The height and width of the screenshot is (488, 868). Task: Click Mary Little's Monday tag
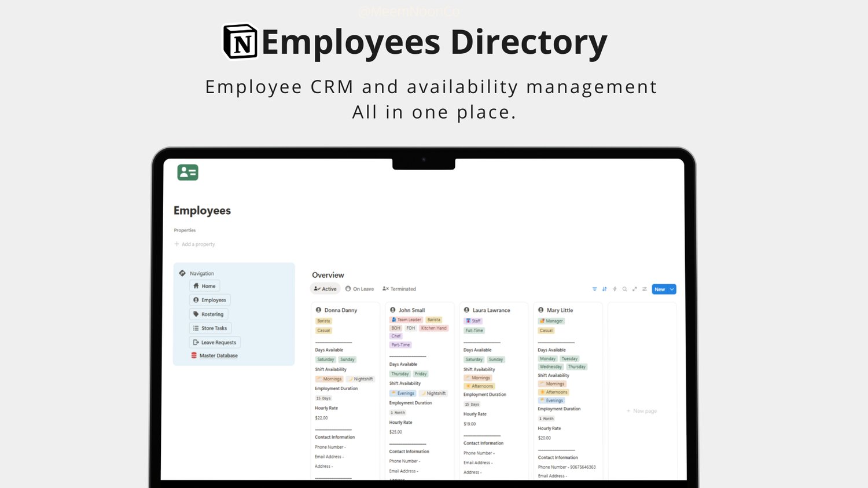coord(548,359)
